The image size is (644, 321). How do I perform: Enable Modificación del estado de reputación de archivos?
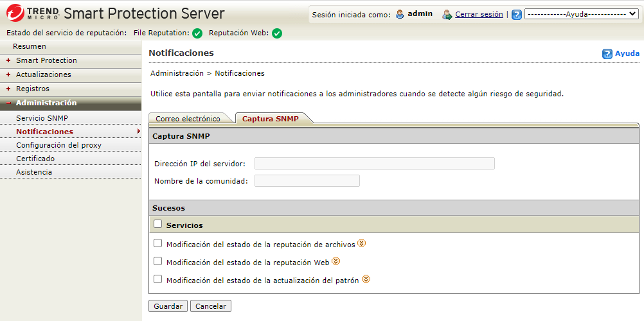158,243
